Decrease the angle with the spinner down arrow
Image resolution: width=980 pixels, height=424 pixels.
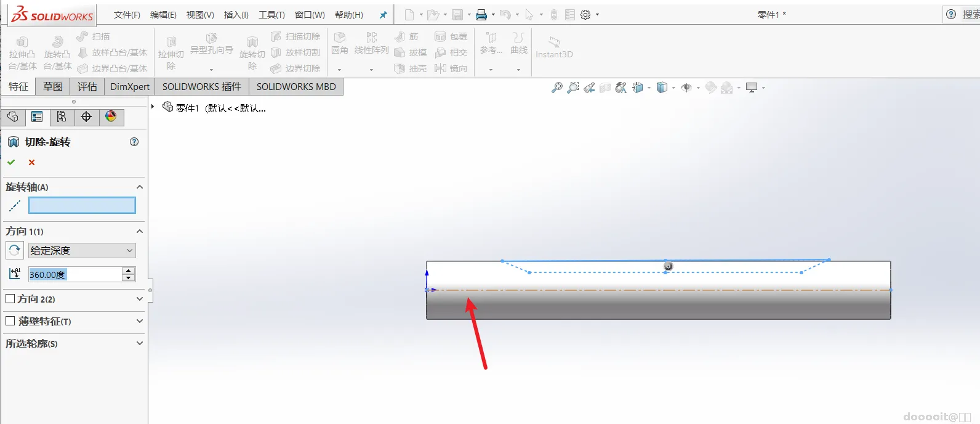click(x=129, y=278)
